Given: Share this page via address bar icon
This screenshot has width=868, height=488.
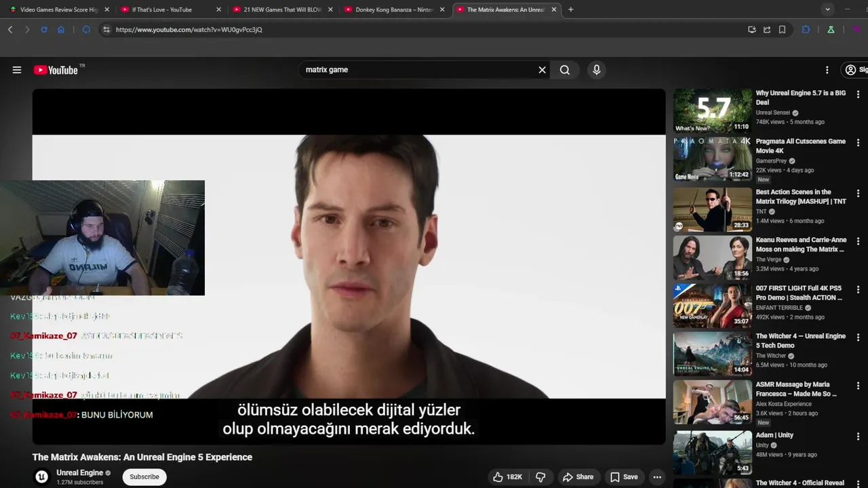Looking at the screenshot, I should pos(767,30).
